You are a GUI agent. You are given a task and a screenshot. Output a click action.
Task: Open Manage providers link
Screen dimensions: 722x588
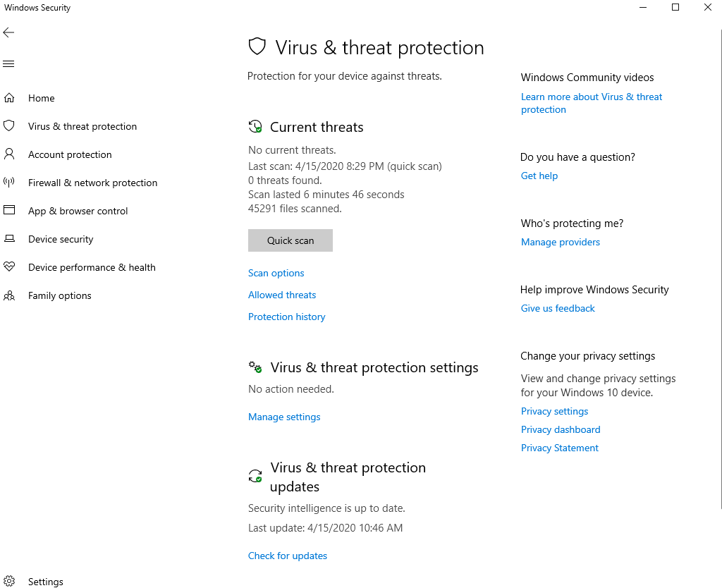[561, 242]
